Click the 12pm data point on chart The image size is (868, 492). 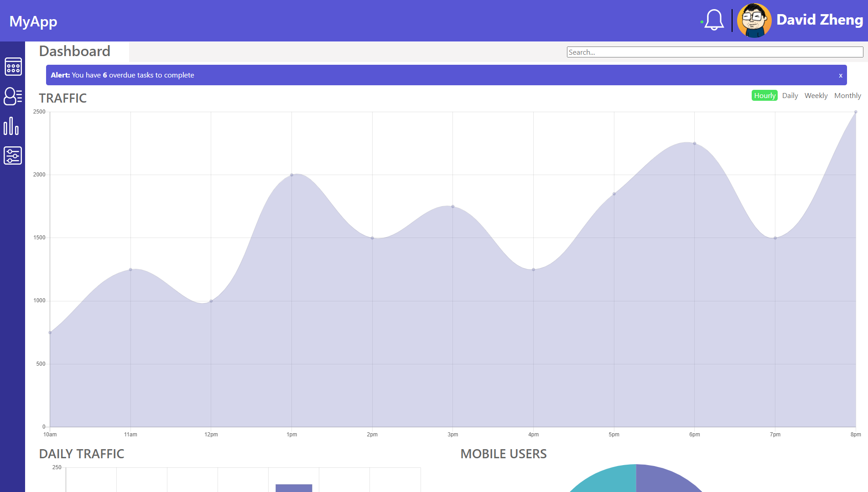211,301
